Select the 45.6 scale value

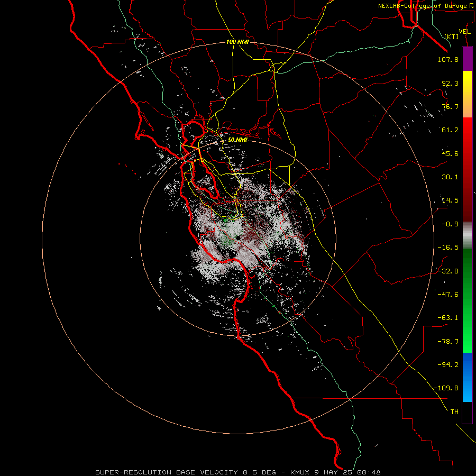pos(450,153)
